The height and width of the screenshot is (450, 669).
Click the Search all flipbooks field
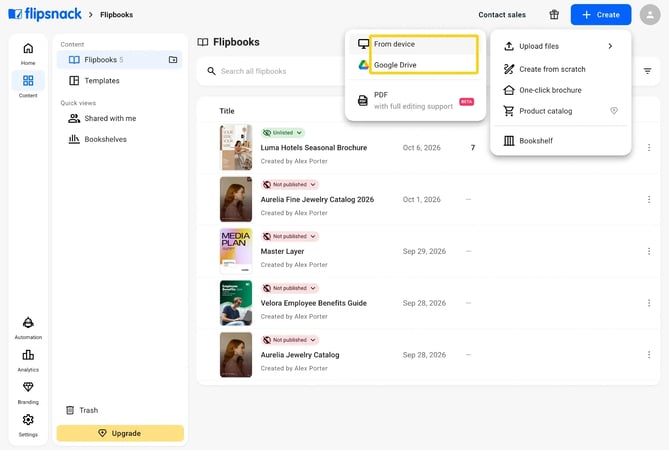(x=273, y=71)
